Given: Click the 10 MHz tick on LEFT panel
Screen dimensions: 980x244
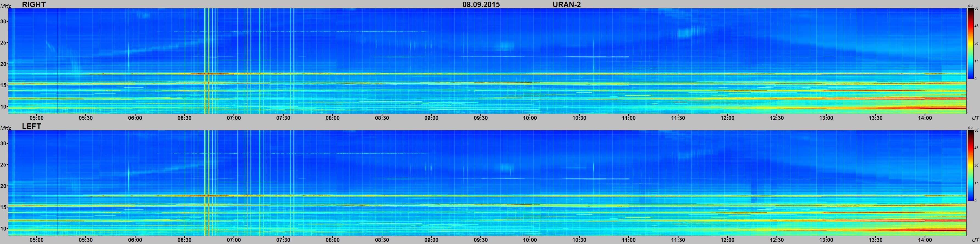Looking at the screenshot, I should click(3, 228).
